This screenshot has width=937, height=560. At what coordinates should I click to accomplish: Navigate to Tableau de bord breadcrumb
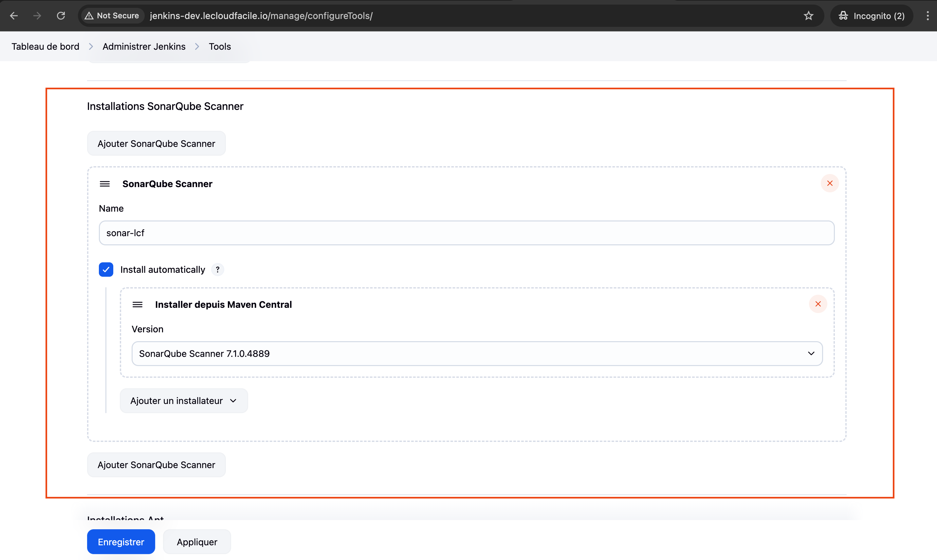pyautogui.click(x=45, y=46)
